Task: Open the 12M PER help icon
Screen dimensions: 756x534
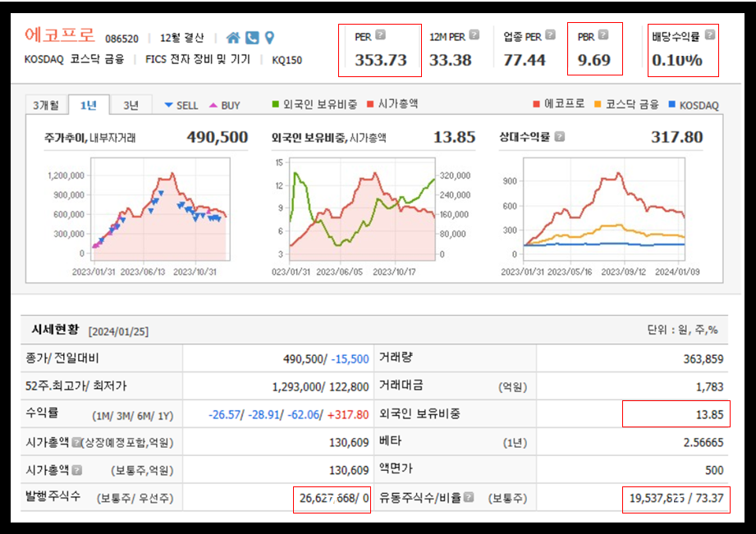Action: 474,34
